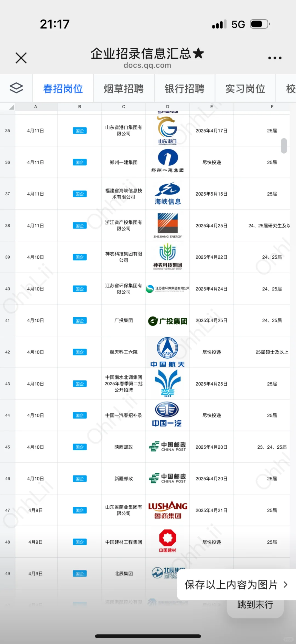Click the 山东港口 logo image

tap(167, 131)
